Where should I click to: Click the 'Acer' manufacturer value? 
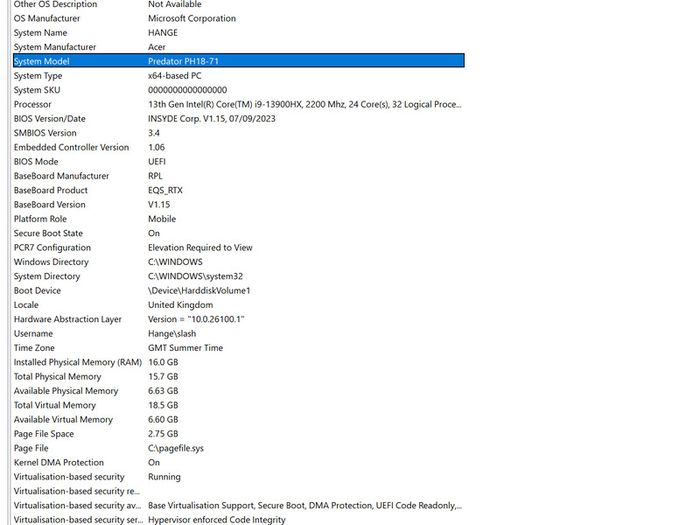click(x=157, y=47)
